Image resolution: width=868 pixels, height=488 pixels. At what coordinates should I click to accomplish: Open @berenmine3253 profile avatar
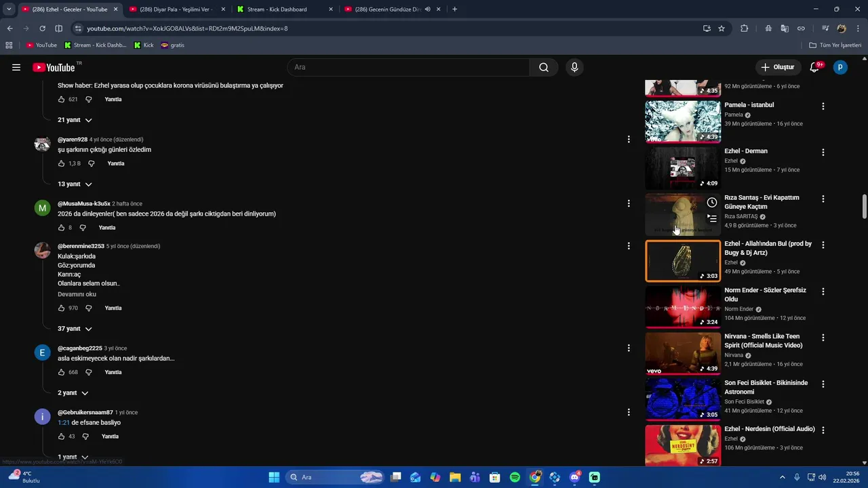[42, 250]
